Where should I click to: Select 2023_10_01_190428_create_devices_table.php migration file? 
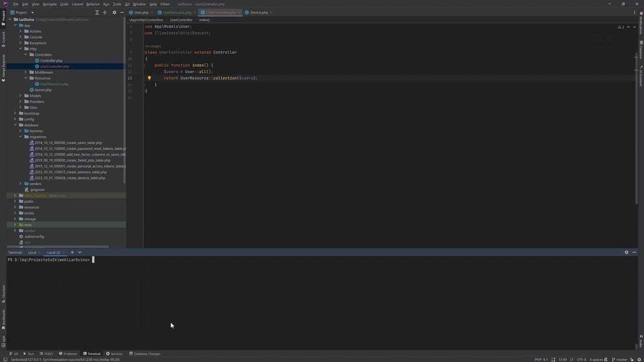click(70, 178)
